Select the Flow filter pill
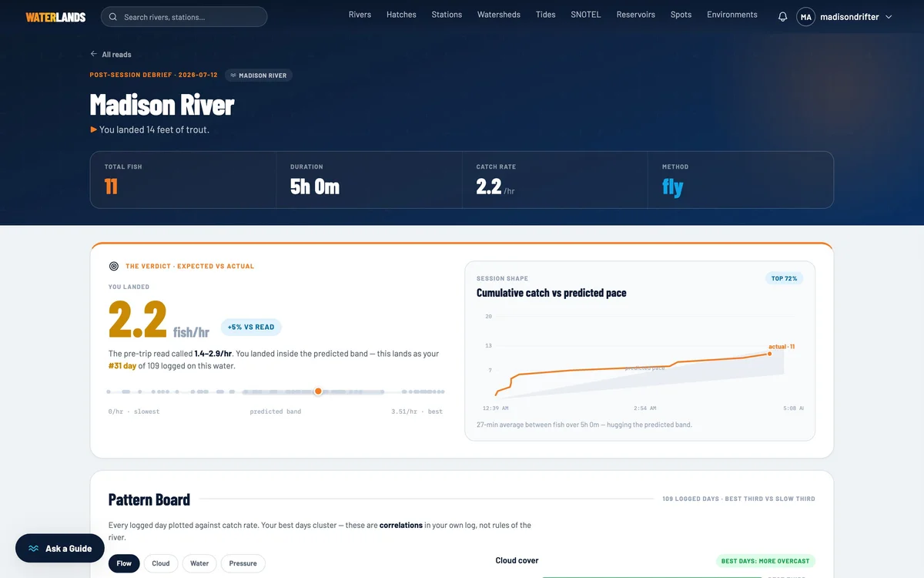The width and height of the screenshot is (924, 578). point(124,563)
